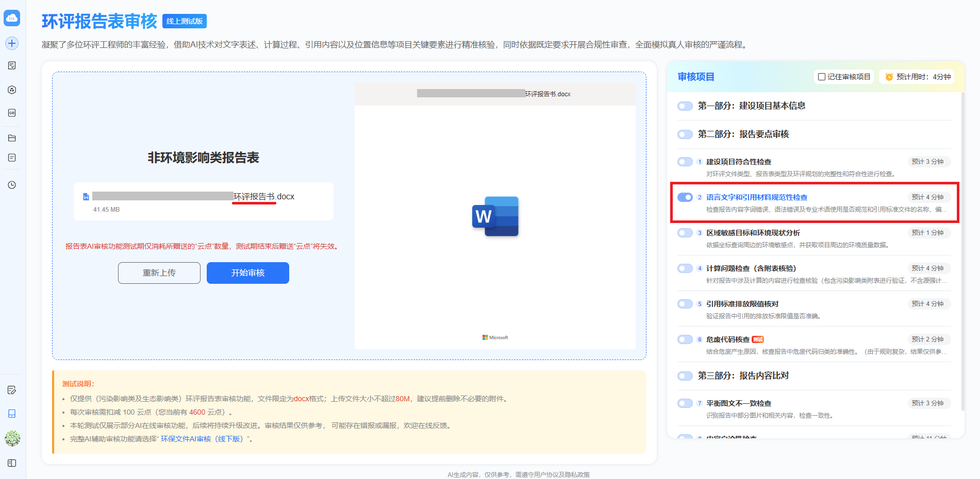Click the user avatar in sidebar

coord(12,438)
